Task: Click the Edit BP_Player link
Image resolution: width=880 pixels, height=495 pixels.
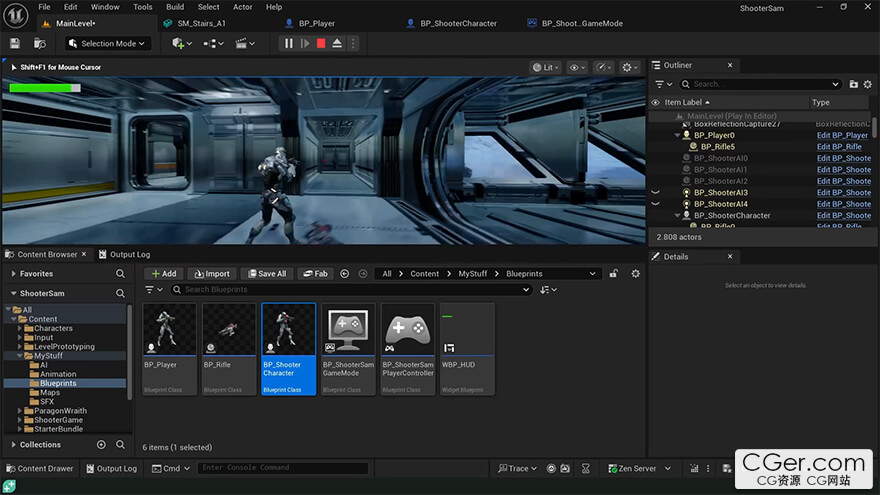Action: [842, 135]
